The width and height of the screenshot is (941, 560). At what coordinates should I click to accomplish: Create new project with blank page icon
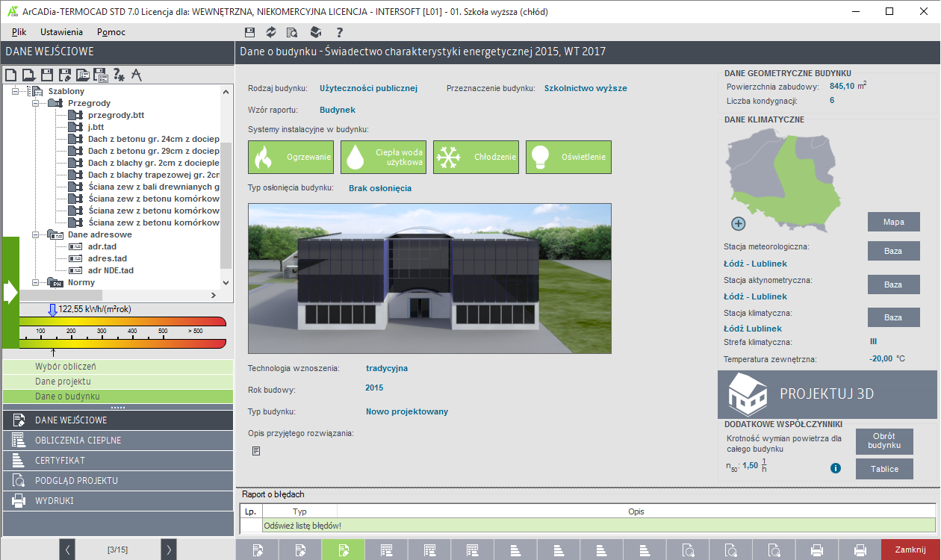point(10,75)
